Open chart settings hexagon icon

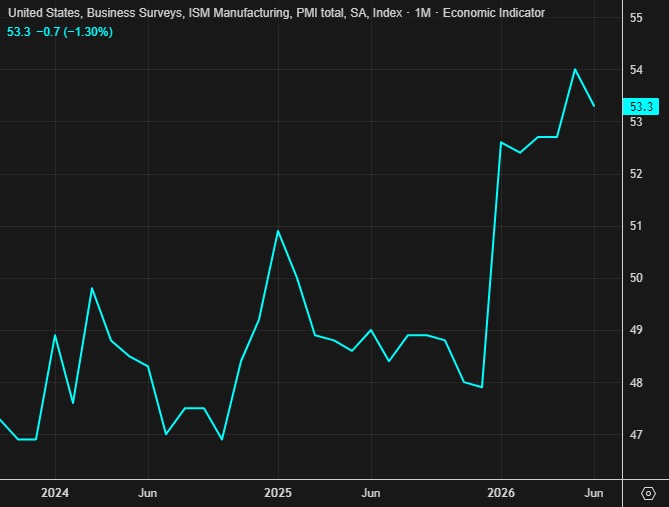click(648, 493)
